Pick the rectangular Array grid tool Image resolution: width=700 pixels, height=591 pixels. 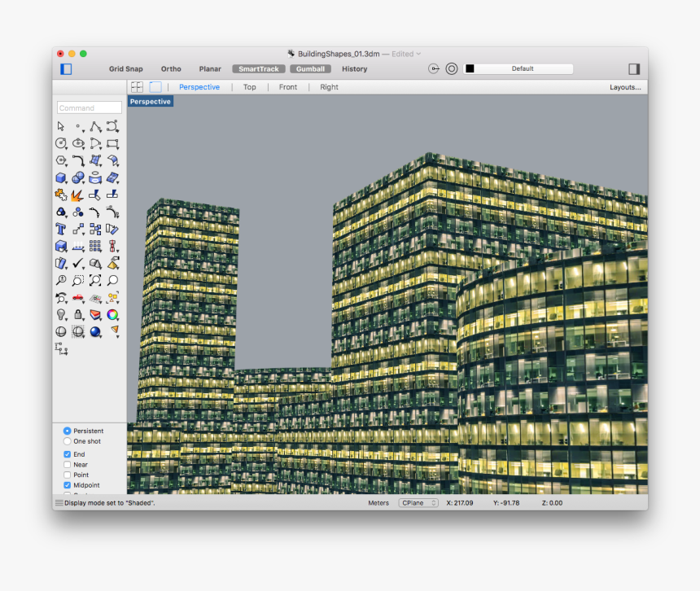(x=95, y=246)
